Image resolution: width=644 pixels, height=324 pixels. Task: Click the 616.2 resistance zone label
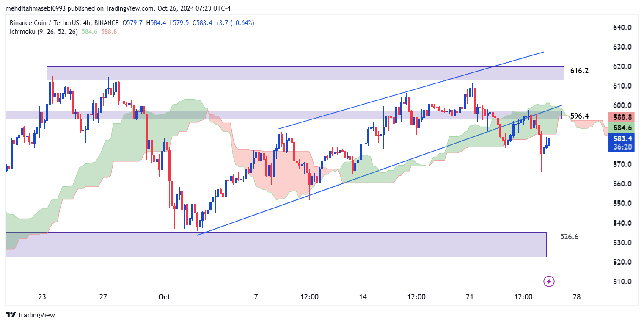tap(579, 71)
